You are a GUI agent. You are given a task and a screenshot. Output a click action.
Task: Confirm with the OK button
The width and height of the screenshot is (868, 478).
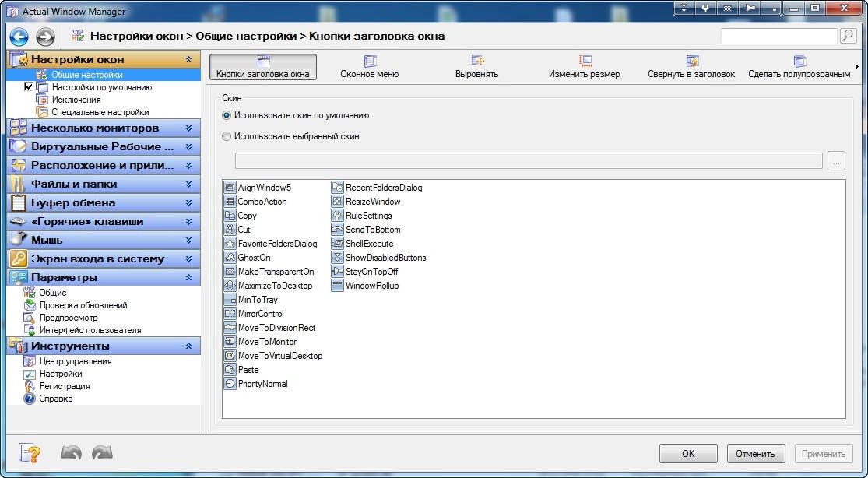coord(688,454)
